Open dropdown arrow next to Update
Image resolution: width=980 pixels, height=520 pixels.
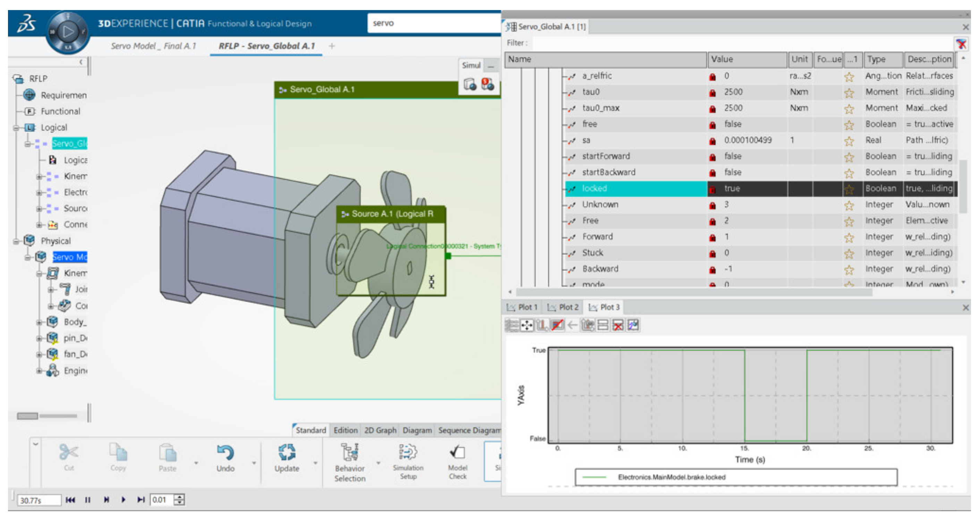[315, 463]
